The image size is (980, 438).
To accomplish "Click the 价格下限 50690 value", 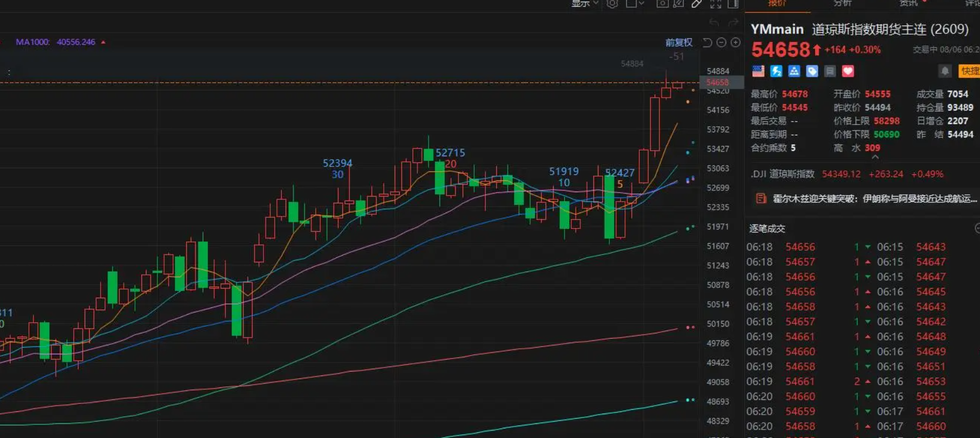I will click(886, 135).
